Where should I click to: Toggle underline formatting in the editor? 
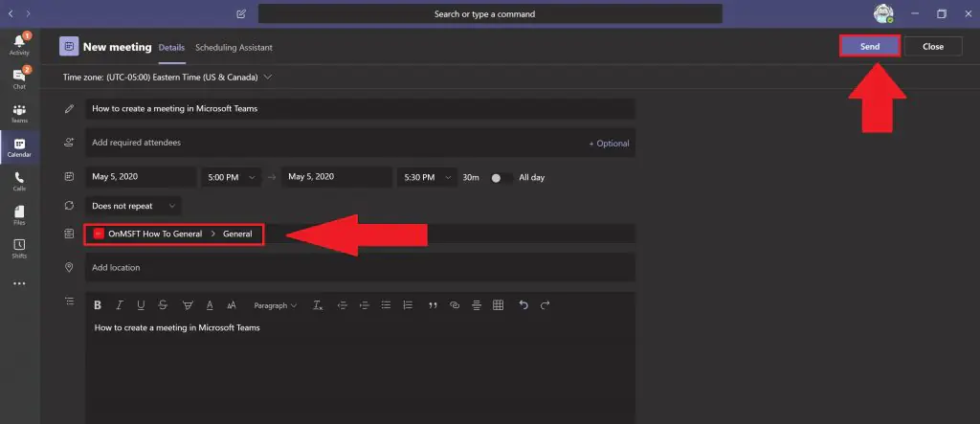(x=141, y=305)
